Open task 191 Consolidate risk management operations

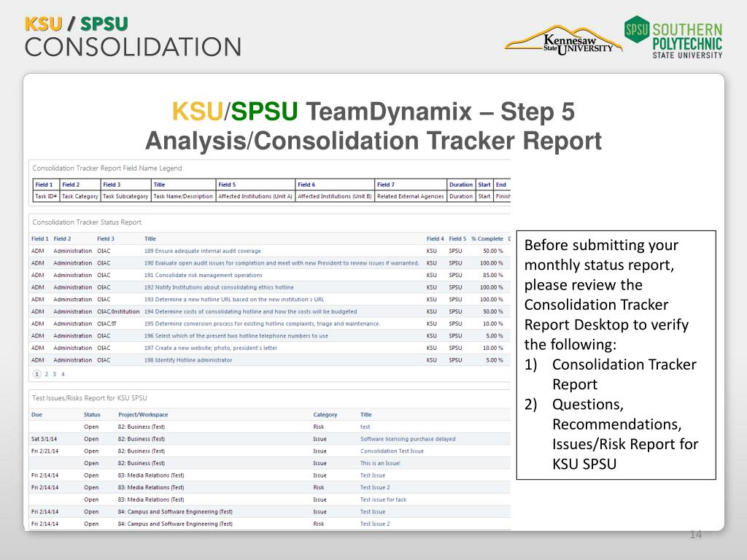coord(203,275)
